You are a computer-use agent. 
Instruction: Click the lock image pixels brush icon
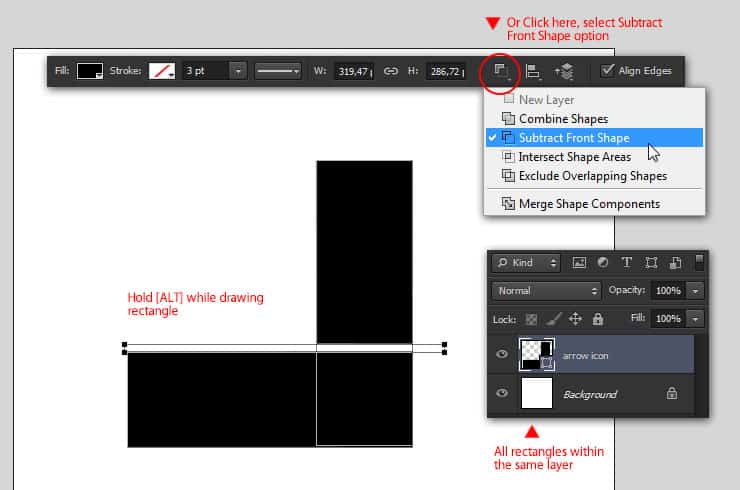pos(554,319)
